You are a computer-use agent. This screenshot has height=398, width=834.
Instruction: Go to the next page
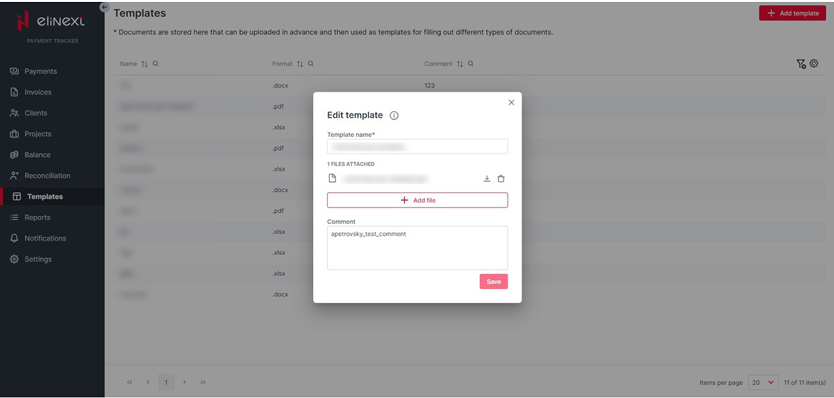(x=185, y=382)
